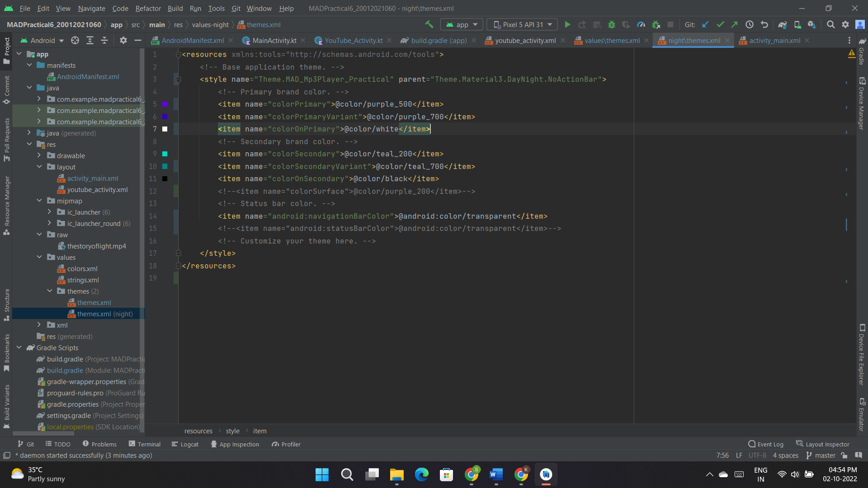Run the app
The width and height of the screenshot is (868, 488).
pos(568,24)
